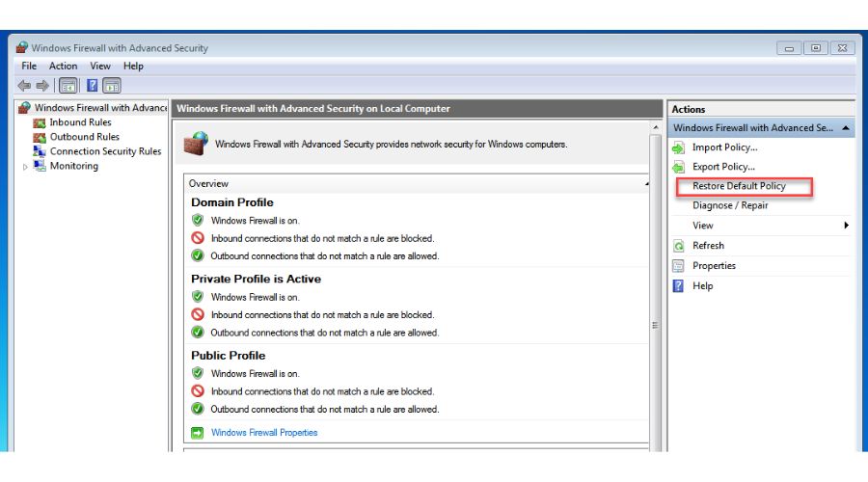Image resolution: width=868 pixels, height=482 pixels.
Task: Click the Monitoring icon in tree
Action: pyautogui.click(x=40, y=166)
